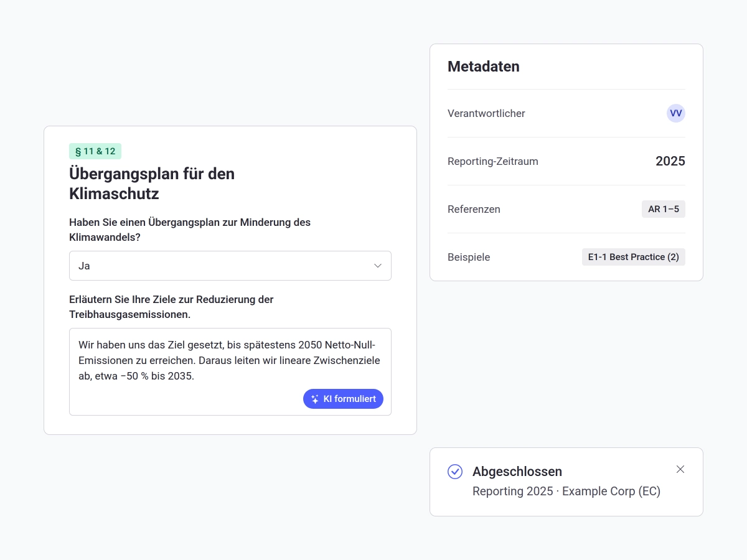This screenshot has width=747, height=560.
Task: Click the question about Übergangsplan zur Minderung
Action: tap(190, 230)
